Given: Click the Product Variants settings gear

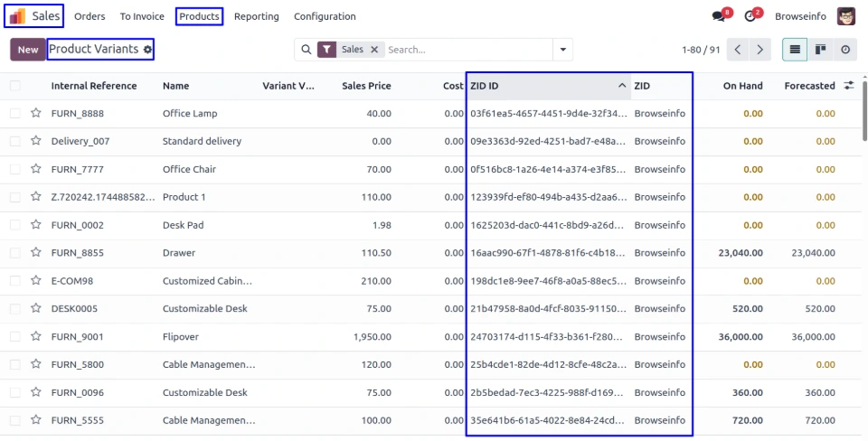Looking at the screenshot, I should pyautogui.click(x=148, y=49).
